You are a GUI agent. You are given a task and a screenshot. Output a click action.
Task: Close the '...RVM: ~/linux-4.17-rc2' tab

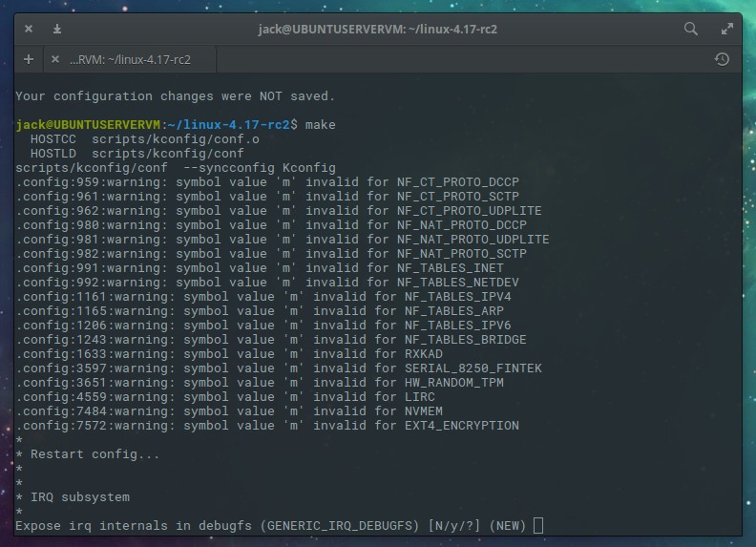click(x=55, y=59)
